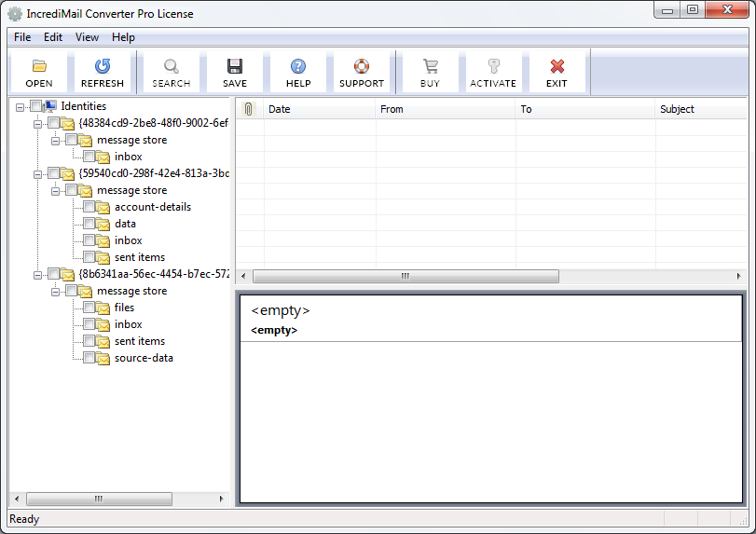This screenshot has height=534, width=756.
Task: Check the Identities root checkbox
Action: (36, 105)
